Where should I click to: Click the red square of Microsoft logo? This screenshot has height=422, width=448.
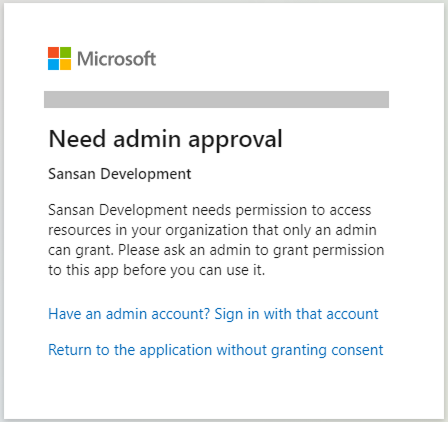point(53,53)
